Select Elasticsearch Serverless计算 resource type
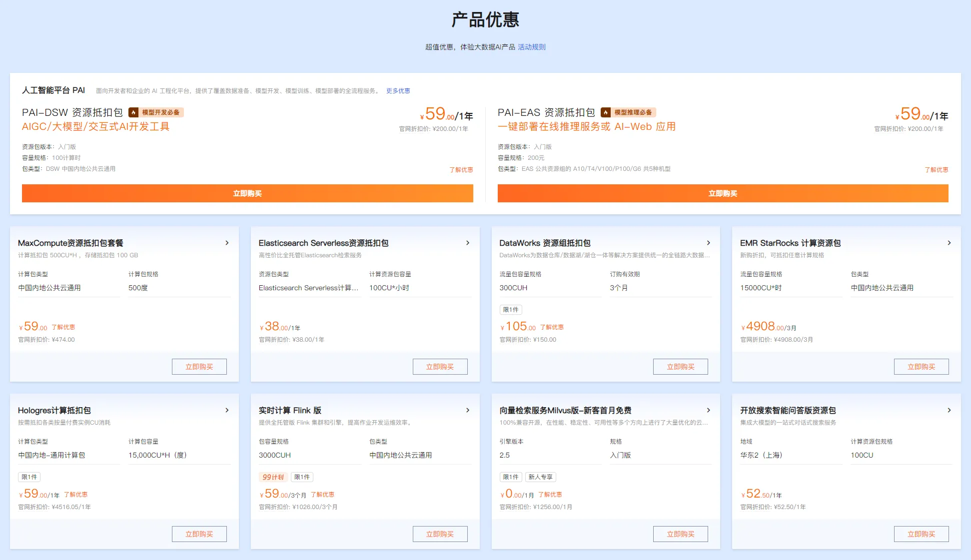This screenshot has height=560, width=971. pos(308,288)
